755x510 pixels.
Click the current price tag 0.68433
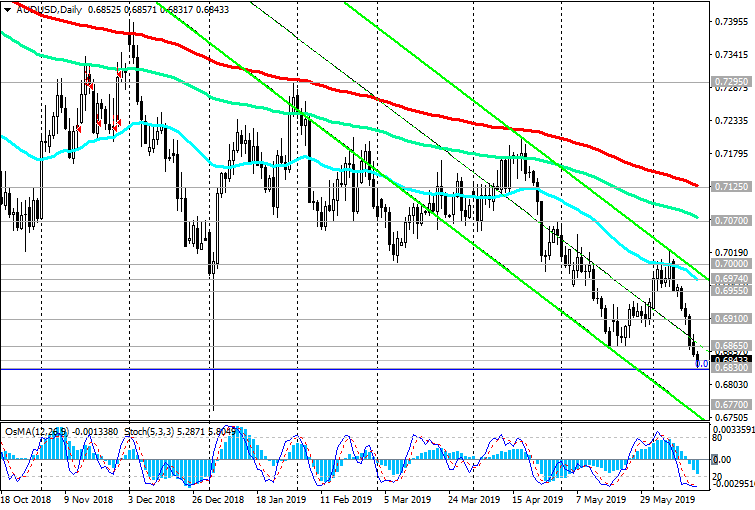pos(731,359)
